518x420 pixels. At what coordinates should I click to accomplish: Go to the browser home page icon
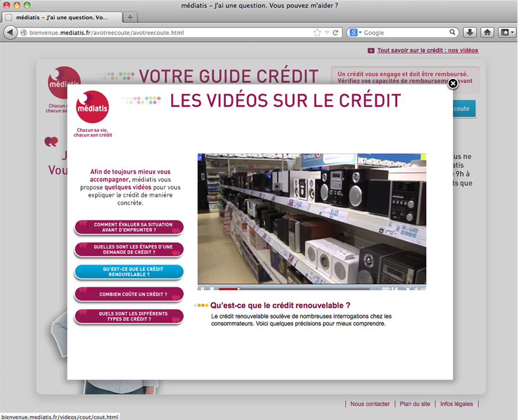(487, 33)
